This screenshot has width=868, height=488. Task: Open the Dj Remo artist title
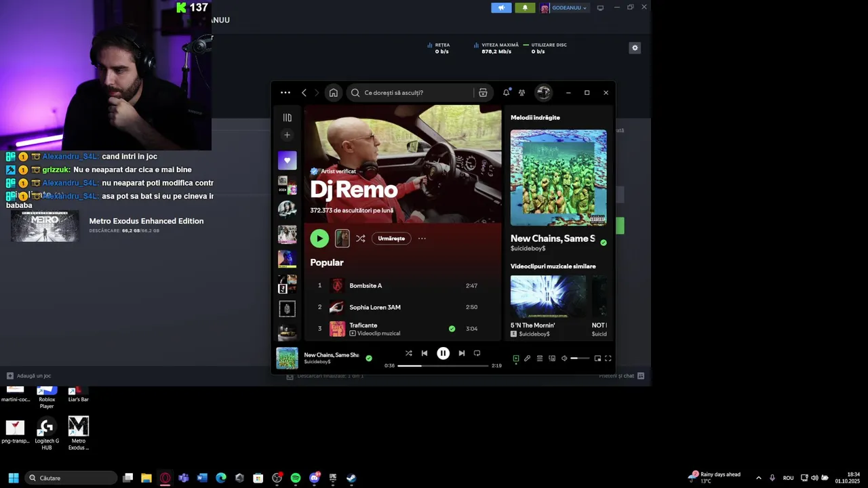pos(353,190)
